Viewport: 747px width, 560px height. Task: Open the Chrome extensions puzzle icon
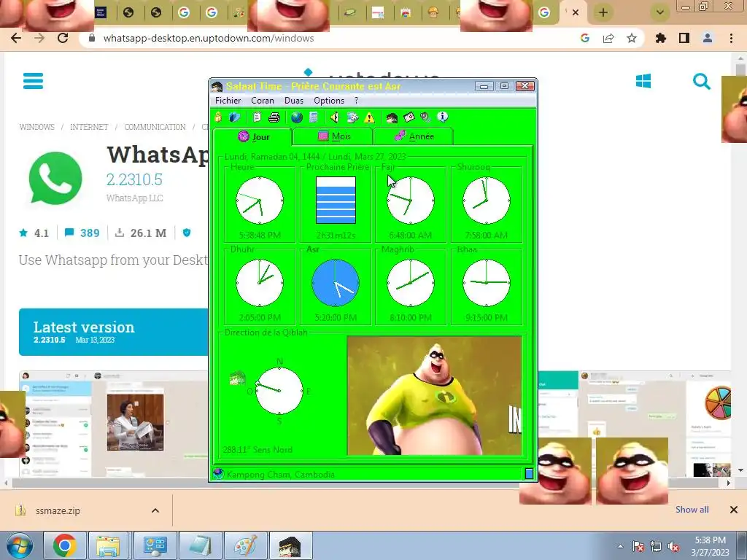(661, 38)
